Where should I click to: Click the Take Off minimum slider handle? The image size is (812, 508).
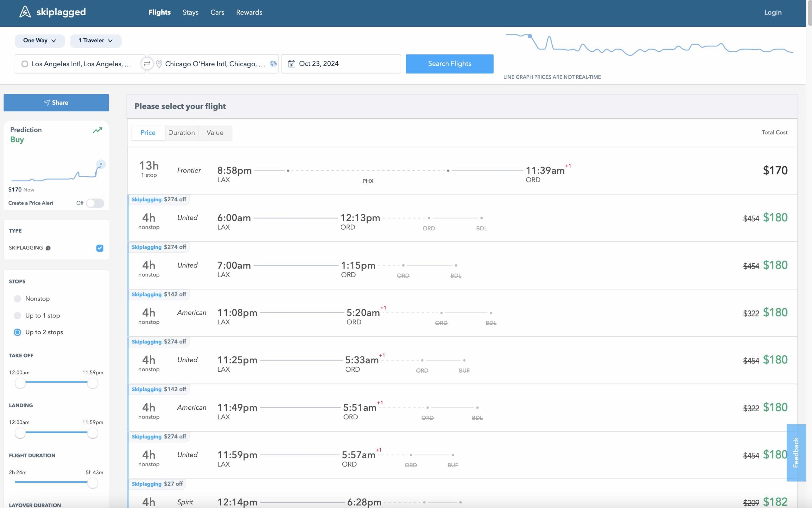pyautogui.click(x=20, y=383)
